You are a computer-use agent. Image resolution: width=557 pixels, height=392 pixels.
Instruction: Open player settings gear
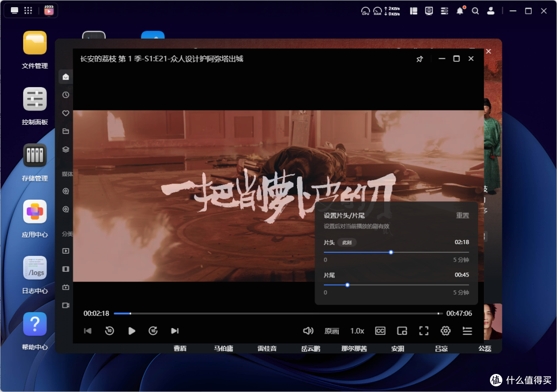[446, 331]
